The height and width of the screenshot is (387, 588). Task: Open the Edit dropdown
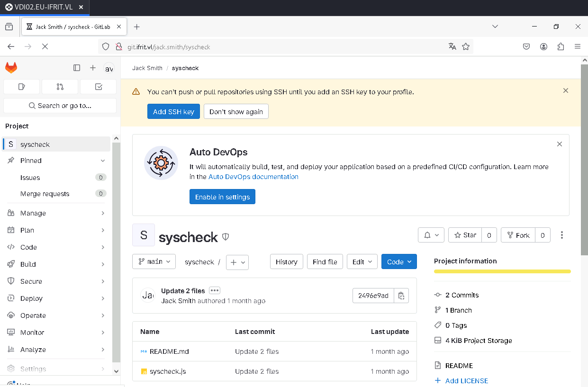click(x=362, y=262)
